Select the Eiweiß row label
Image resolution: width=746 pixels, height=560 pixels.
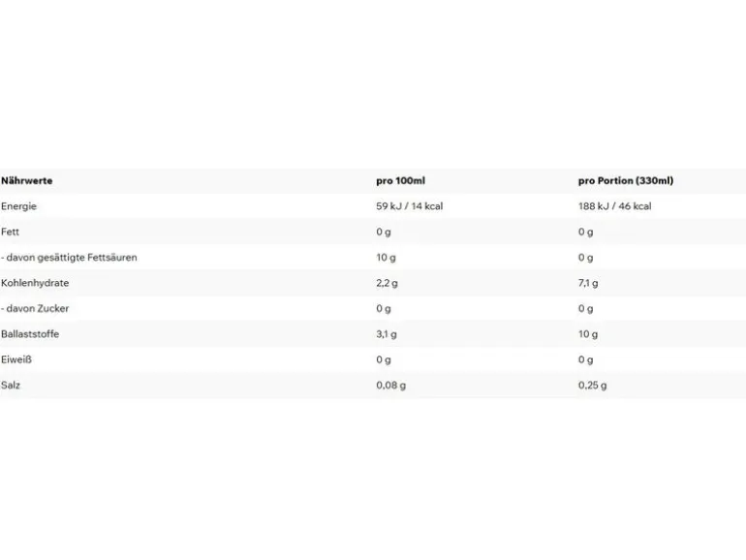click(x=16, y=359)
